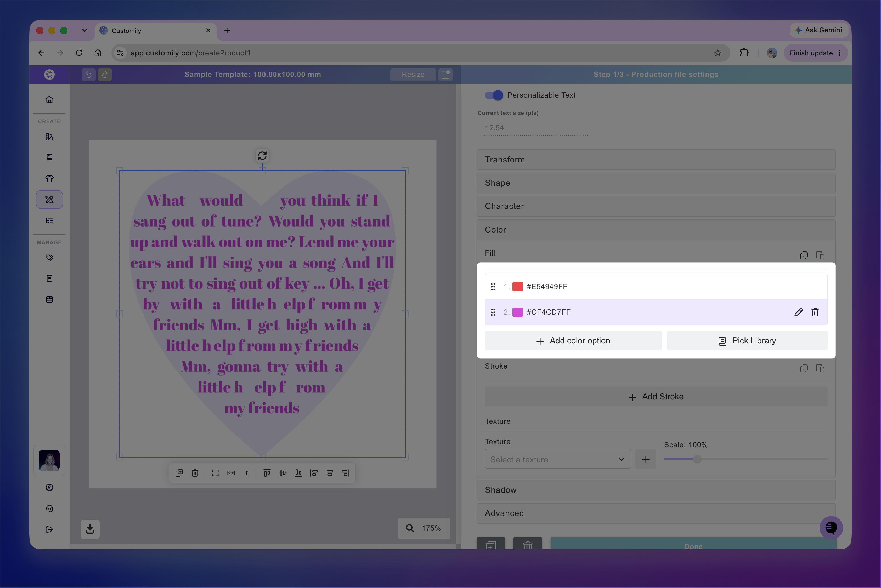Open the download icon at canvas bottom
The height and width of the screenshot is (588, 881).
click(x=90, y=529)
